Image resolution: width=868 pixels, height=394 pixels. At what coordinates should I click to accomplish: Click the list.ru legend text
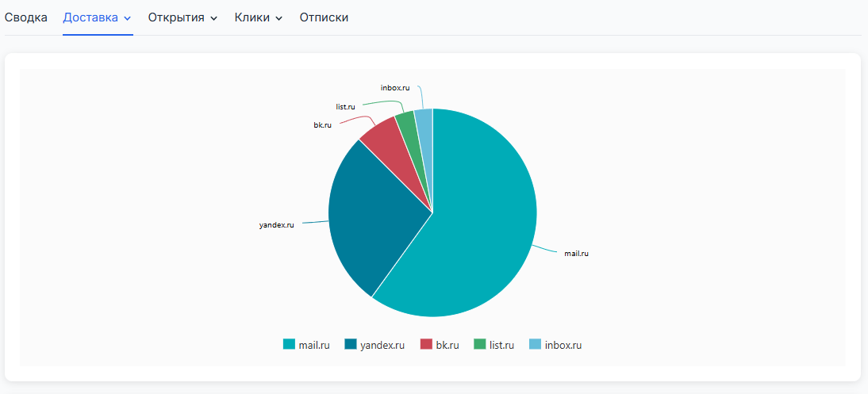[x=501, y=345]
